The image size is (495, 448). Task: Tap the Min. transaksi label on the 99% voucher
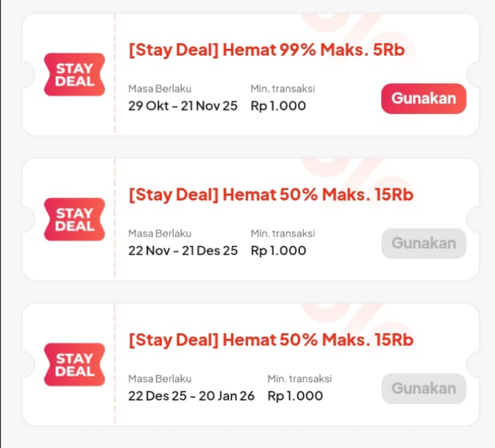point(282,89)
